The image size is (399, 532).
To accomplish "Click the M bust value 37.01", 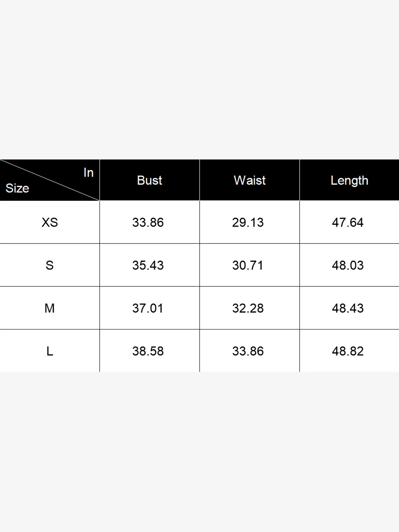I will pyautogui.click(x=148, y=308).
